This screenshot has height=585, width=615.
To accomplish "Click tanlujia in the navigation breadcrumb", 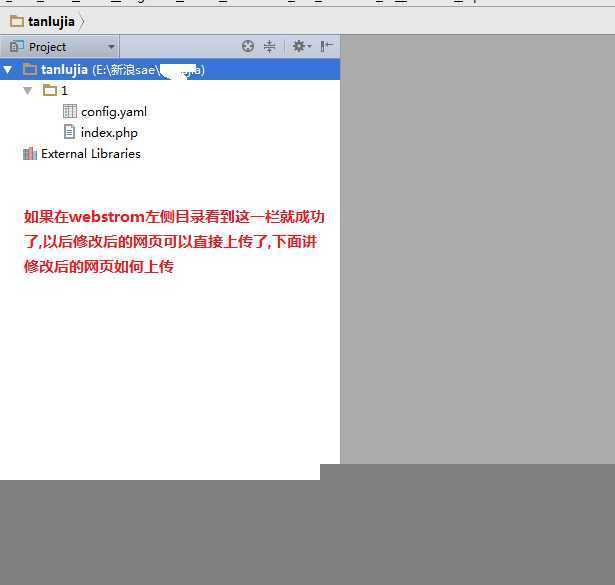I will 51,22.
